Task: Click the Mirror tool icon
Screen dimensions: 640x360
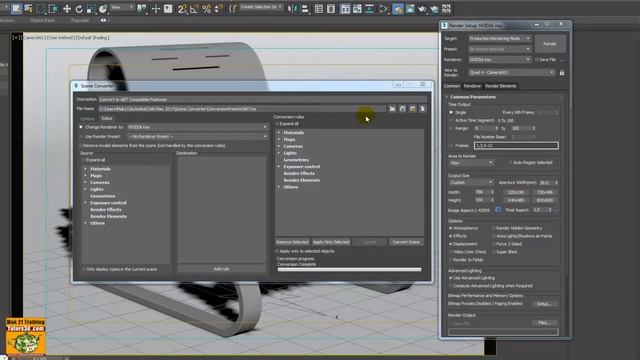Action: tap(293, 9)
